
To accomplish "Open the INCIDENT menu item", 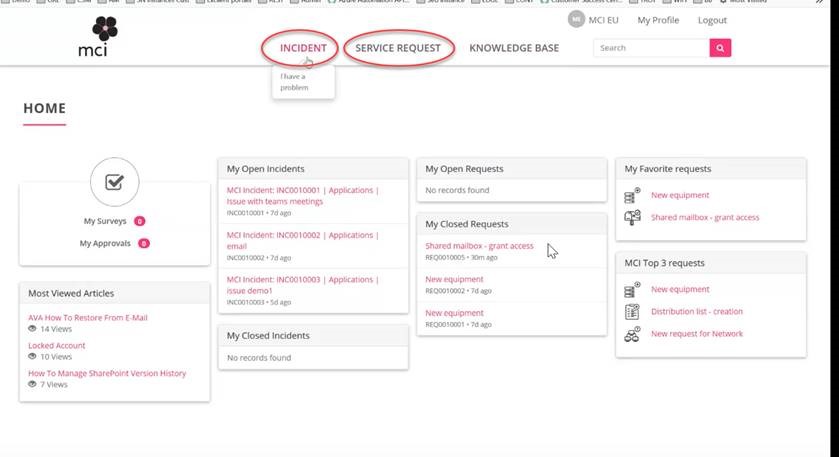I will coord(303,48).
